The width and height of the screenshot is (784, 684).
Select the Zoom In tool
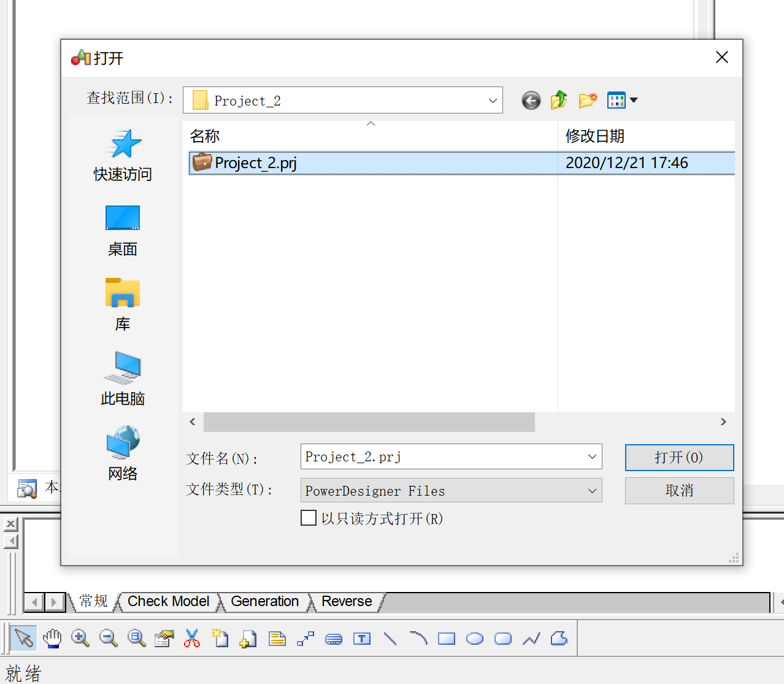point(80,638)
